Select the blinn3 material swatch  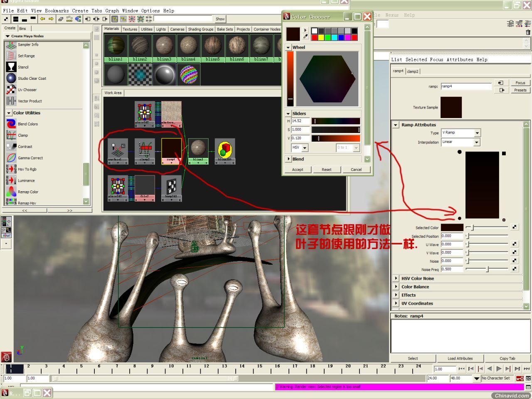tap(164, 48)
